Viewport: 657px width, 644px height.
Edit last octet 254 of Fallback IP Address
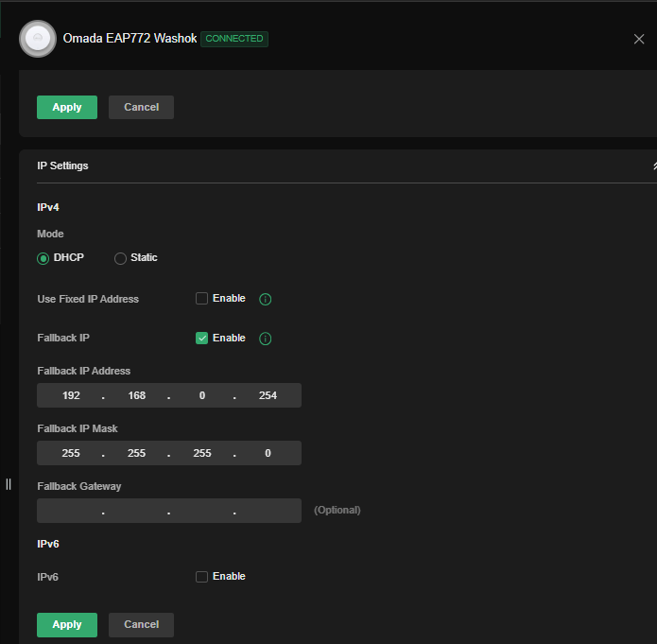click(x=268, y=395)
